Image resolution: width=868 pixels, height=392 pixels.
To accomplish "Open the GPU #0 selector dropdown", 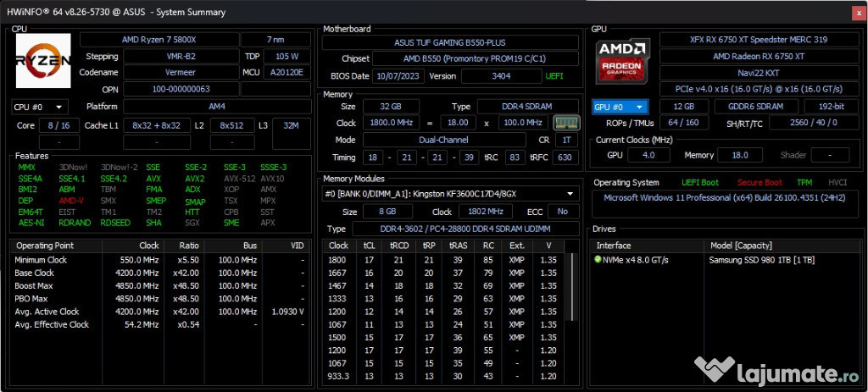I will (x=620, y=107).
